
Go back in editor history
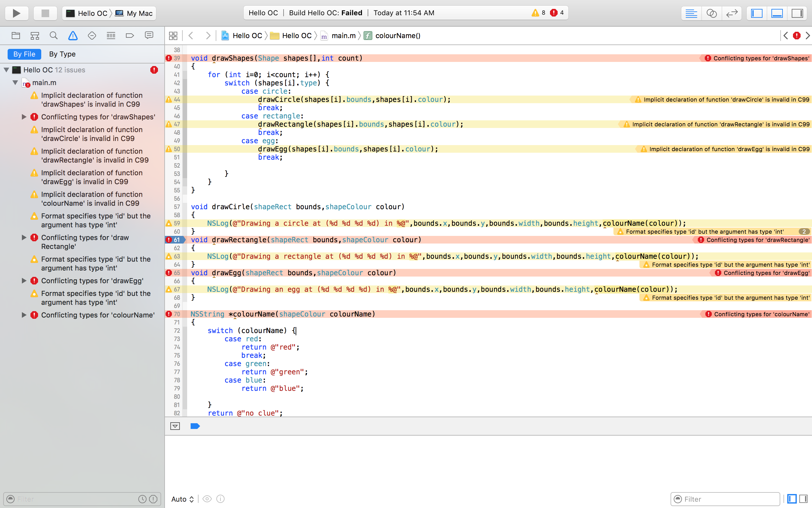(x=191, y=36)
